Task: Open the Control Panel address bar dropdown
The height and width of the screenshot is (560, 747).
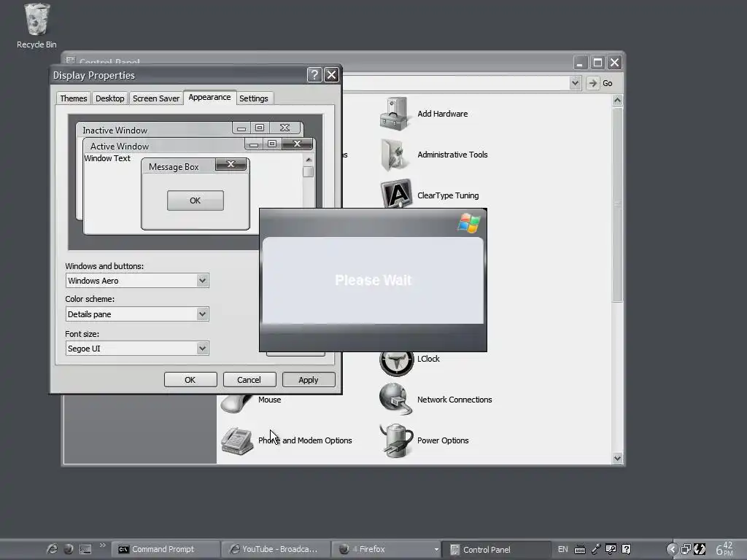Action: (x=575, y=83)
